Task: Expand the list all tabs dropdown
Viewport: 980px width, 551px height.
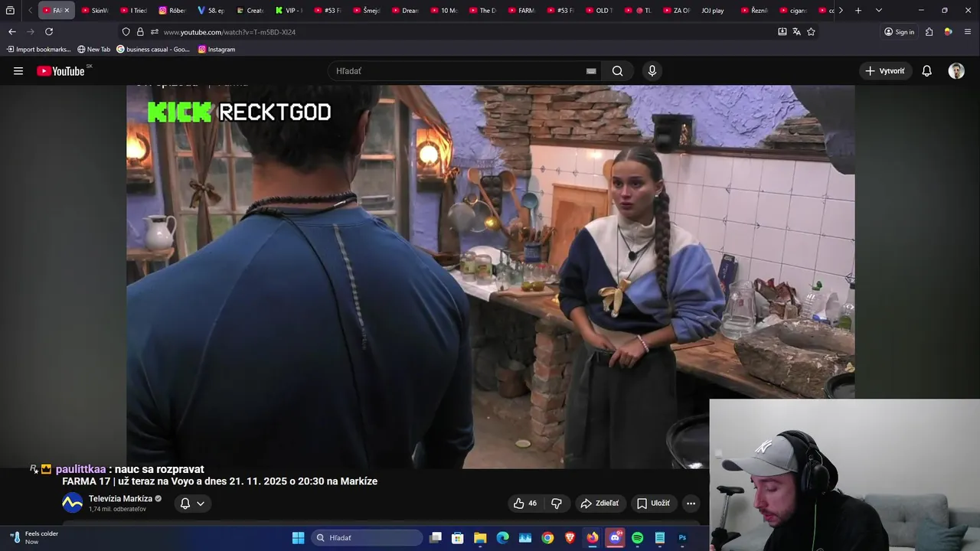Action: coord(878,11)
